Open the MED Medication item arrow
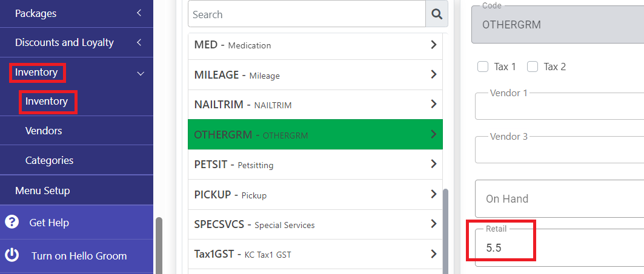644x274 pixels. pyautogui.click(x=433, y=45)
